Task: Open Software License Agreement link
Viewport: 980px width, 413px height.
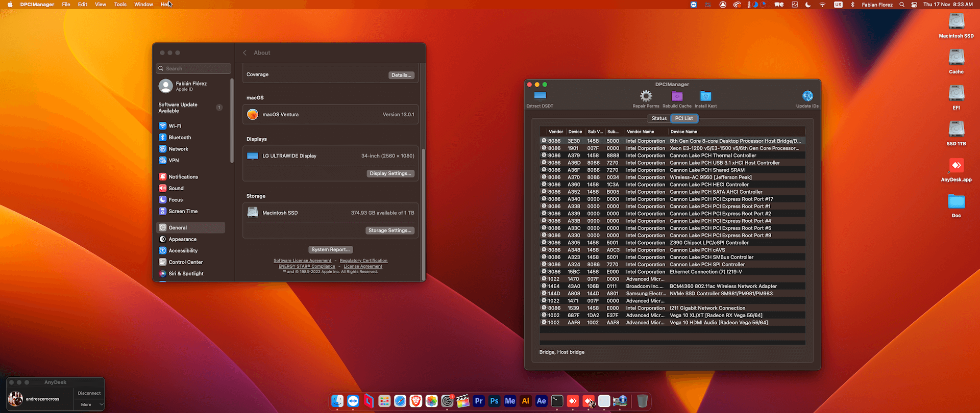Action: point(302,261)
